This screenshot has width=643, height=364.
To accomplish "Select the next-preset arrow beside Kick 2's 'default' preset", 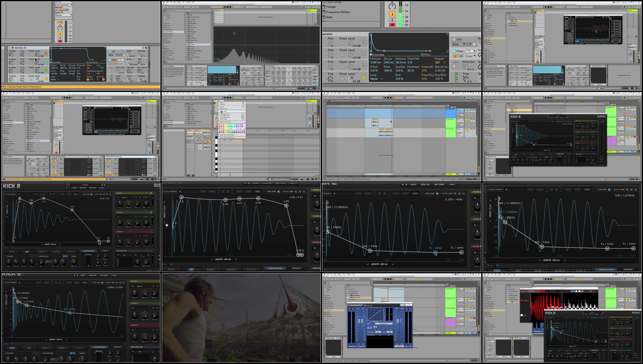I will 105,185.
